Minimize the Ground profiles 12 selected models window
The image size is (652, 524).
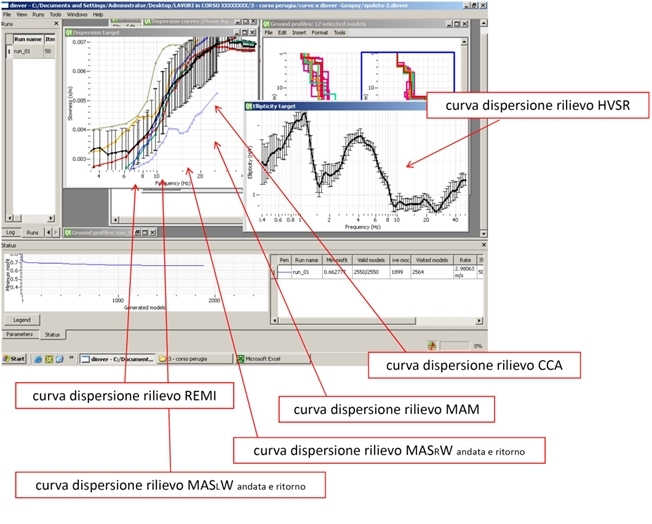click(449, 24)
